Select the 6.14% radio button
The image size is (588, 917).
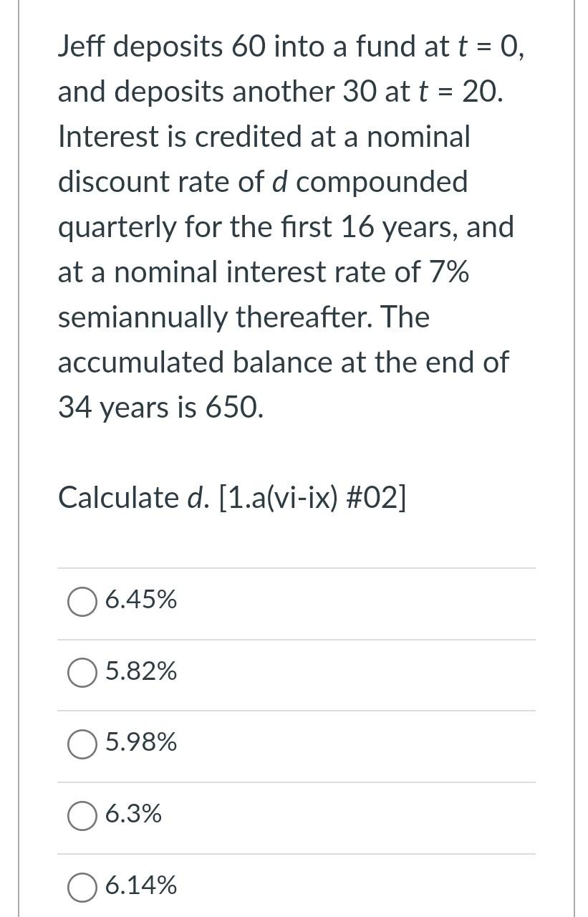(x=82, y=887)
